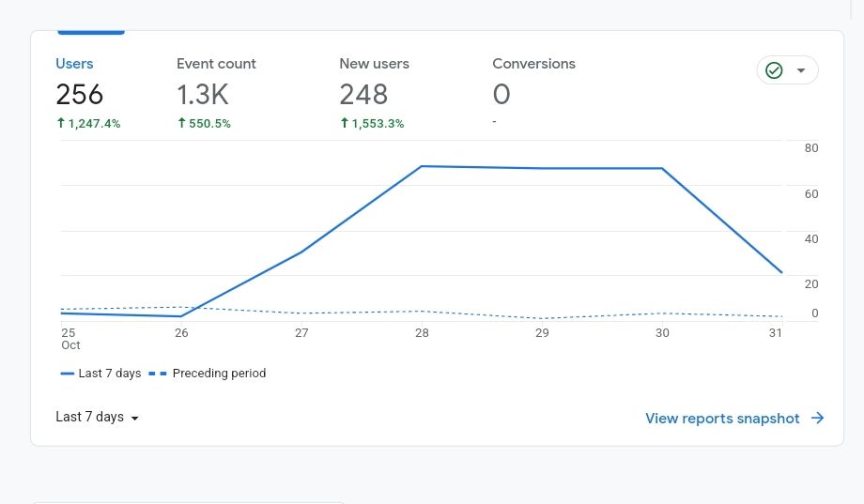Click the green up arrow beside 1,247.4%
Viewport: 864px width, 504px height.
click(61, 123)
